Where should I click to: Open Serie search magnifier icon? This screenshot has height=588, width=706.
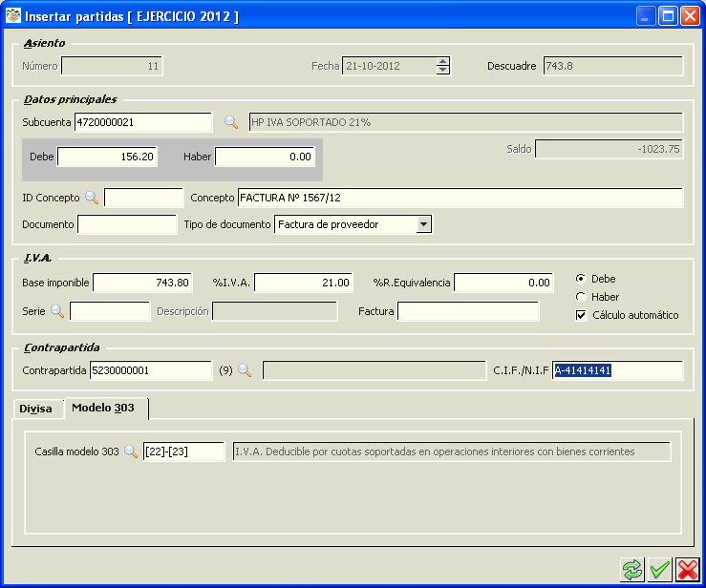point(57,311)
